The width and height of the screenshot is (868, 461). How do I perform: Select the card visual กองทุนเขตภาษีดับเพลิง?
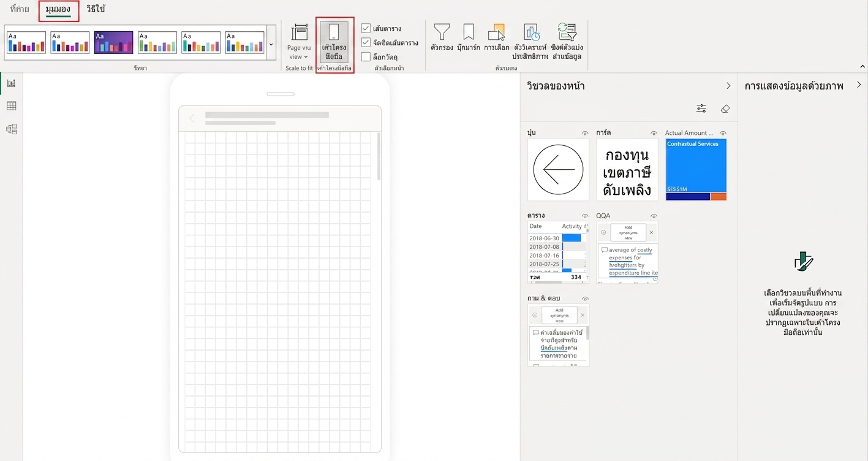tap(627, 169)
